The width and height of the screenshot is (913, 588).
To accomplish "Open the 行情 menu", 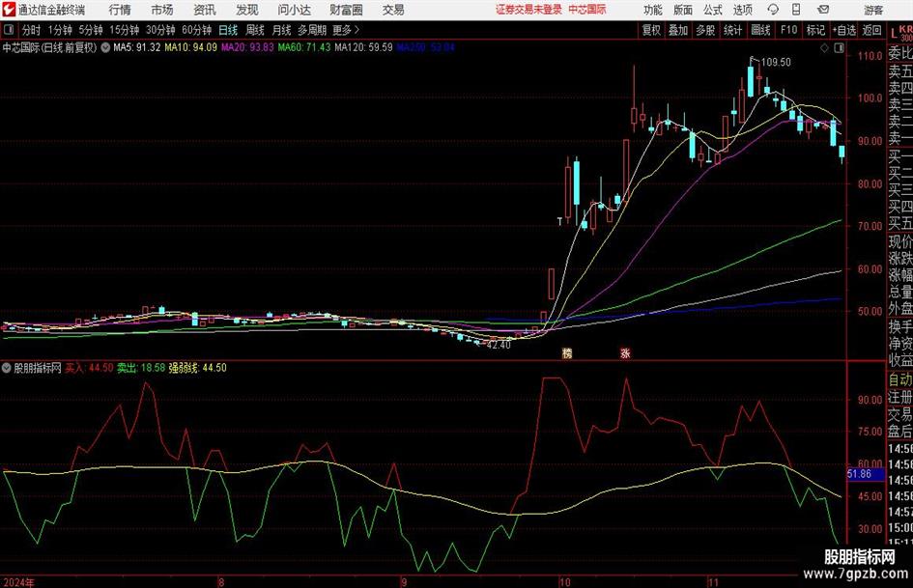I will (x=120, y=10).
